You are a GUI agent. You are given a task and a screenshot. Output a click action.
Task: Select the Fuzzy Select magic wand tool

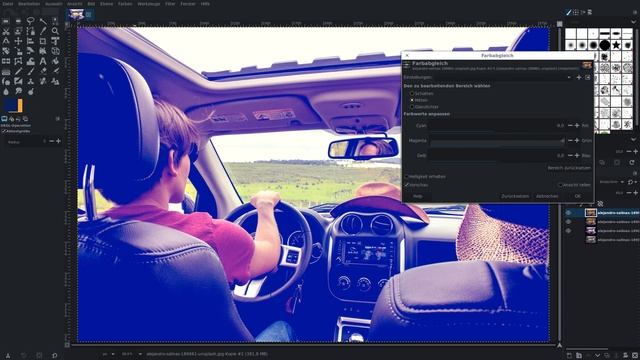pyautogui.click(x=43, y=21)
